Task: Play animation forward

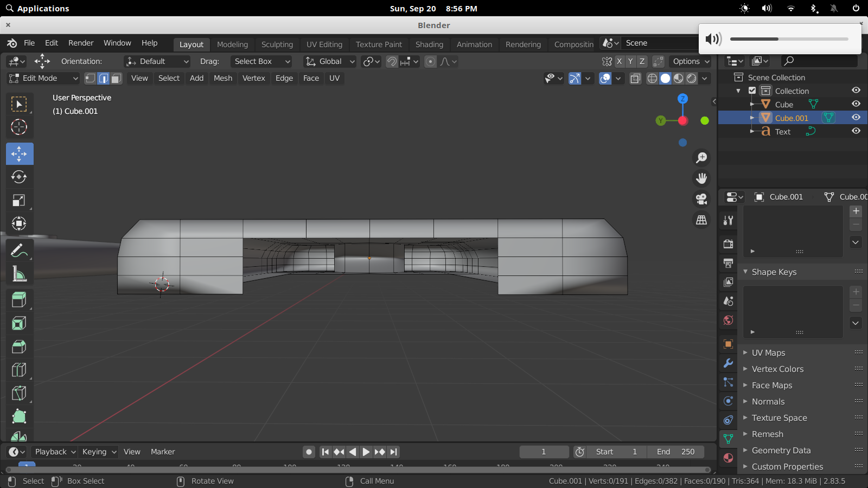Action: [366, 452]
